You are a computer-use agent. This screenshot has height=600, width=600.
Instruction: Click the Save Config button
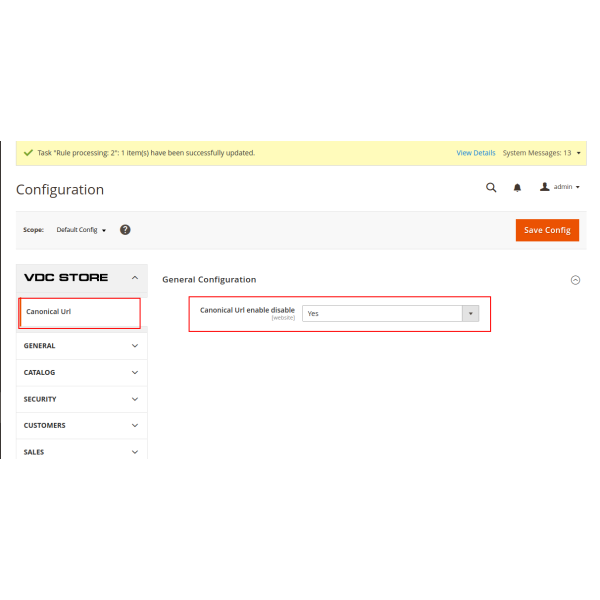click(x=547, y=230)
